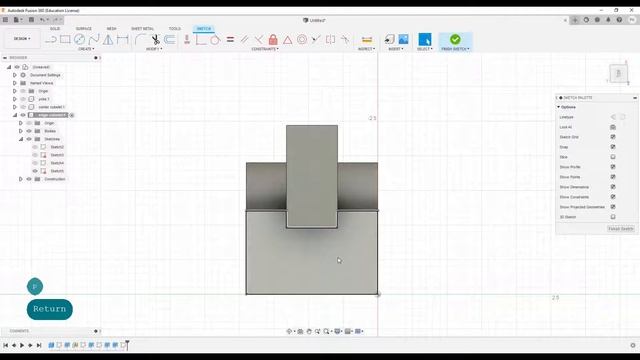Image resolution: width=640 pixels, height=360 pixels.
Task: Apply the Parallel constraint
Action: point(244,39)
